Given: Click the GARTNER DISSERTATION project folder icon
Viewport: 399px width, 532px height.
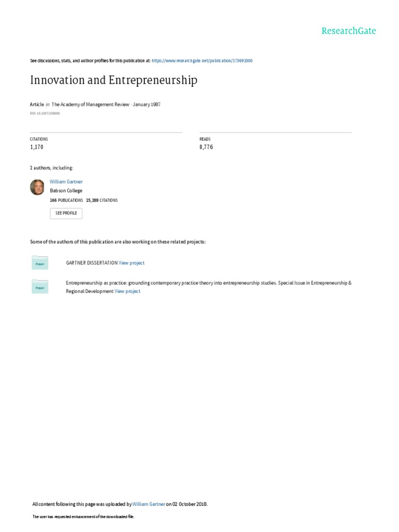Looking at the screenshot, I should (39, 262).
